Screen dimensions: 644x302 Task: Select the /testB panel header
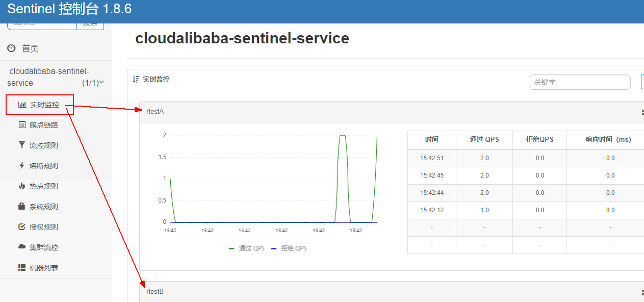tap(392, 292)
